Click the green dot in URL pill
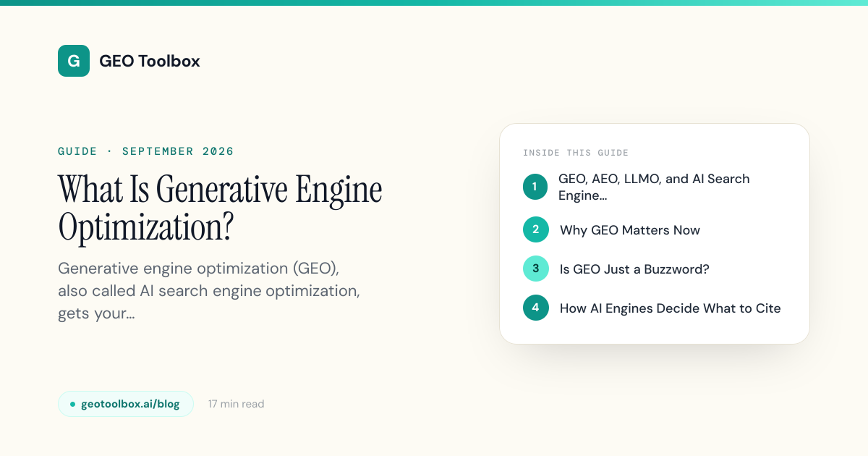 [x=72, y=404]
